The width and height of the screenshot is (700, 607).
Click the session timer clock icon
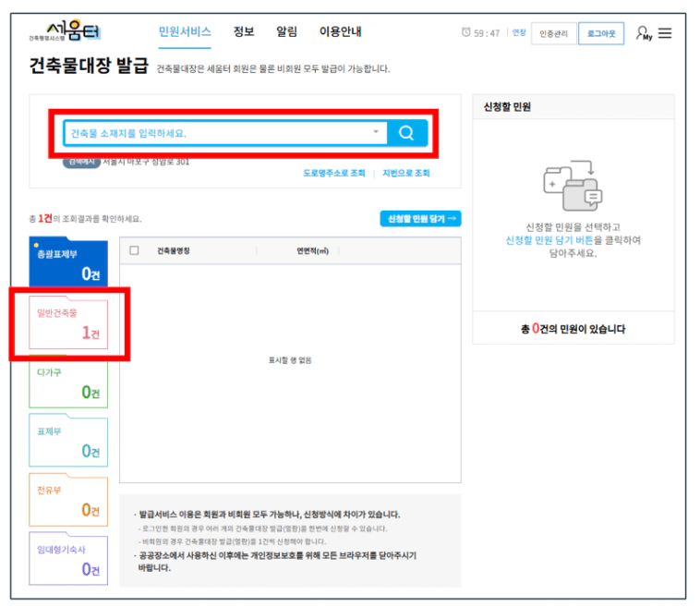coord(465,33)
